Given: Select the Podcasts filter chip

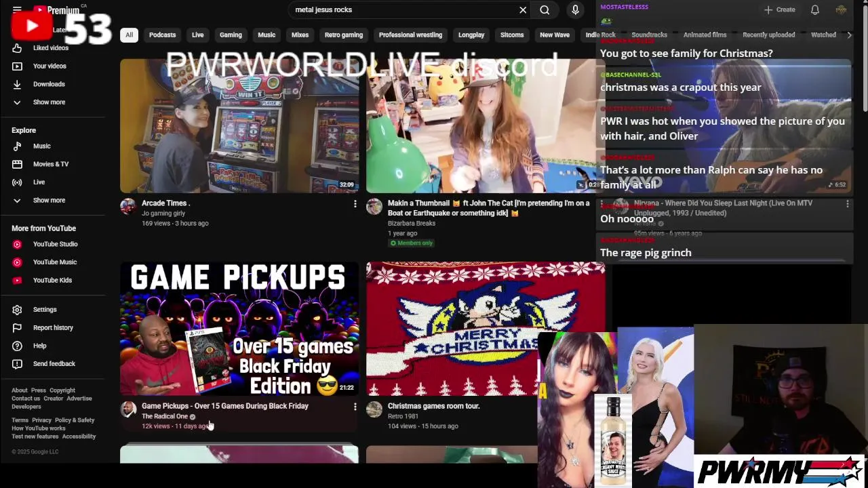Looking at the screenshot, I should (x=162, y=35).
